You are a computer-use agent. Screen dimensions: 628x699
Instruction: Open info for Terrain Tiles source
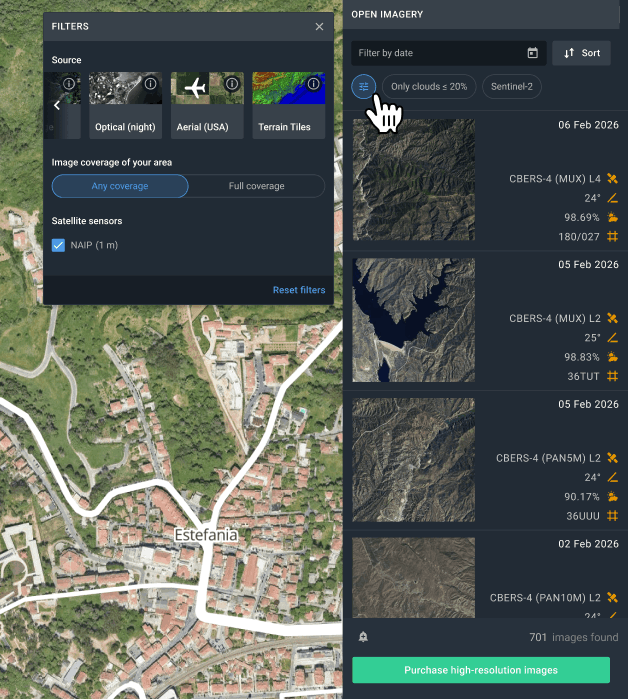[x=313, y=83]
